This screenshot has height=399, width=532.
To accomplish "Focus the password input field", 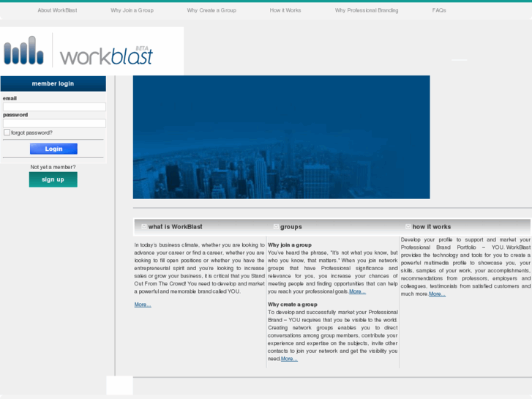I will point(54,123).
